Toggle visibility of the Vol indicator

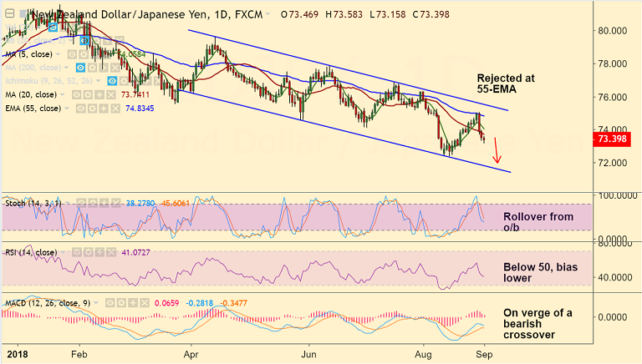coord(53,28)
